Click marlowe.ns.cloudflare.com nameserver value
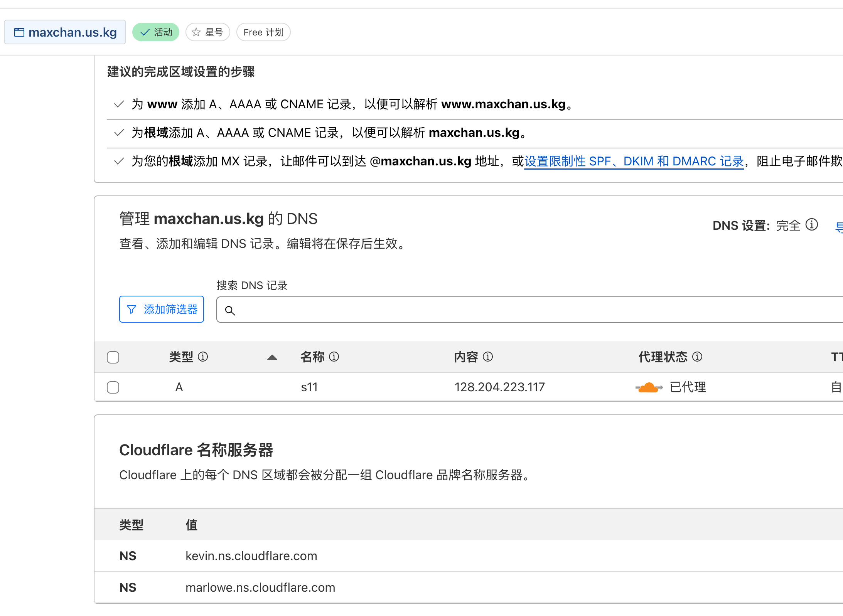The width and height of the screenshot is (843, 616). [x=260, y=587]
